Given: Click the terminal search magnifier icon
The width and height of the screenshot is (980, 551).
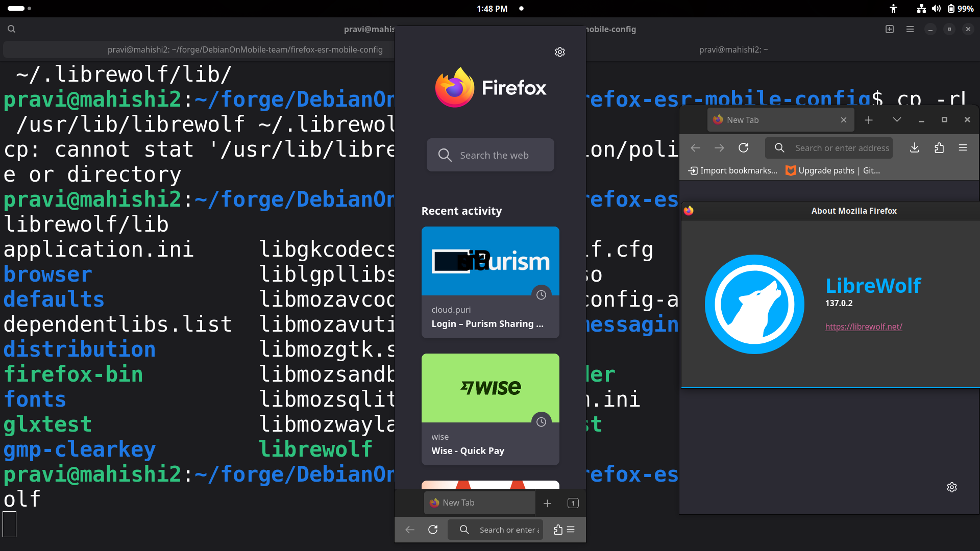Looking at the screenshot, I should (x=11, y=29).
